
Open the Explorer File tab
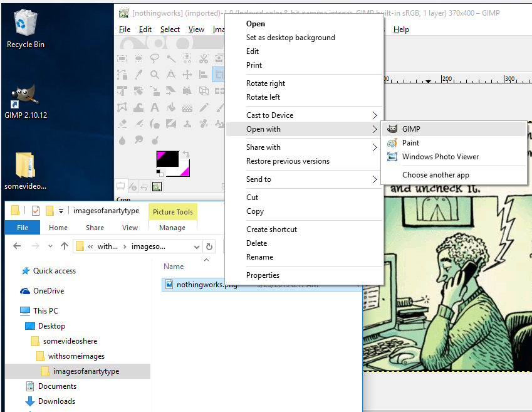pyautogui.click(x=23, y=228)
